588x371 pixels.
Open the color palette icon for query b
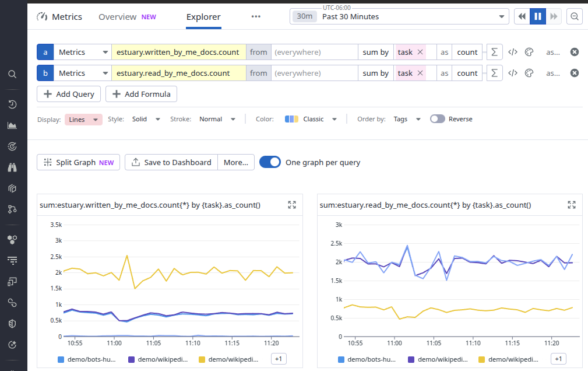[529, 73]
